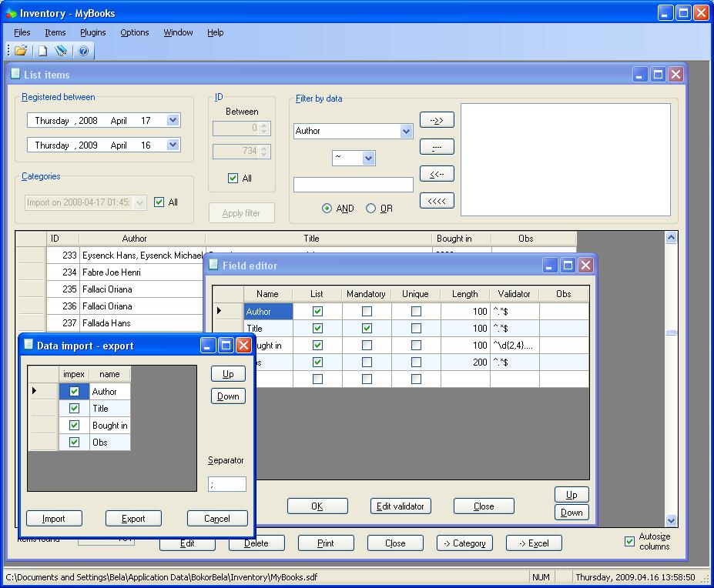Open the start date picker dropdown
The image size is (714, 588).
coord(173,120)
